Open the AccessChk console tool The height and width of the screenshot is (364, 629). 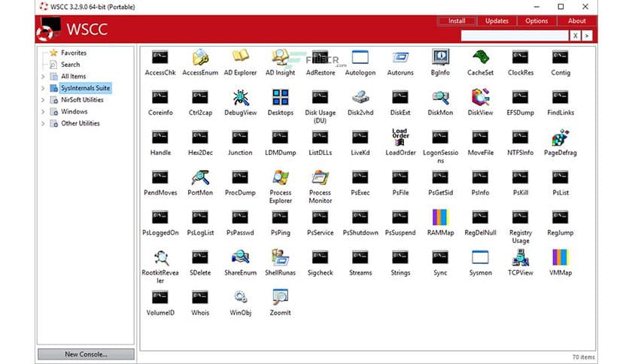pos(160,57)
